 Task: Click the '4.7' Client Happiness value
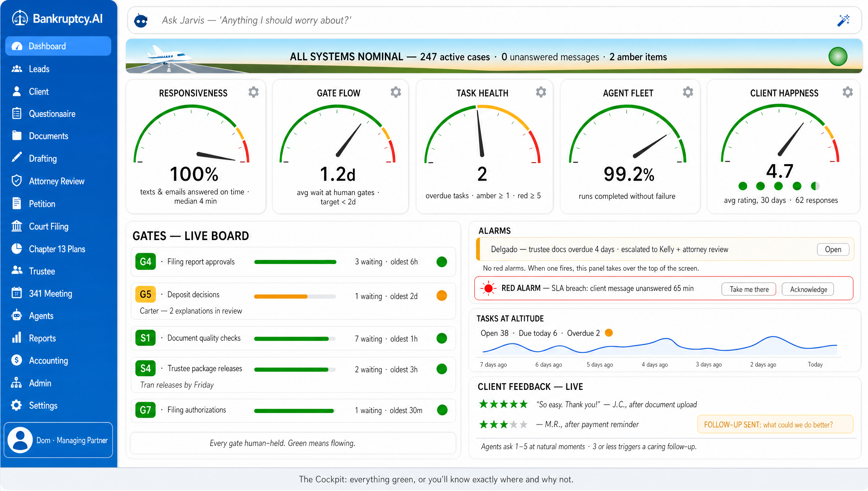[779, 171]
